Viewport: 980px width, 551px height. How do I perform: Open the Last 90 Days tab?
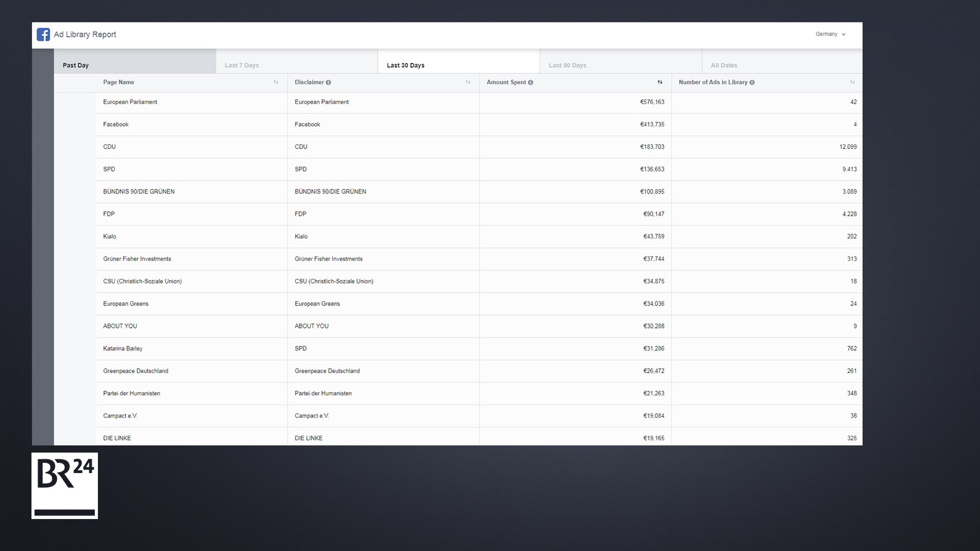621,61
